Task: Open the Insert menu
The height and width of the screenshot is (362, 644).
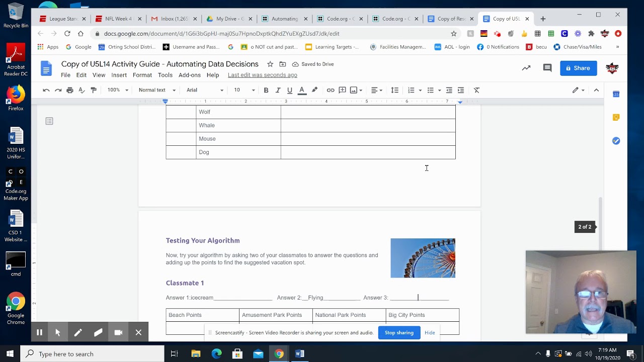Action: pyautogui.click(x=119, y=75)
